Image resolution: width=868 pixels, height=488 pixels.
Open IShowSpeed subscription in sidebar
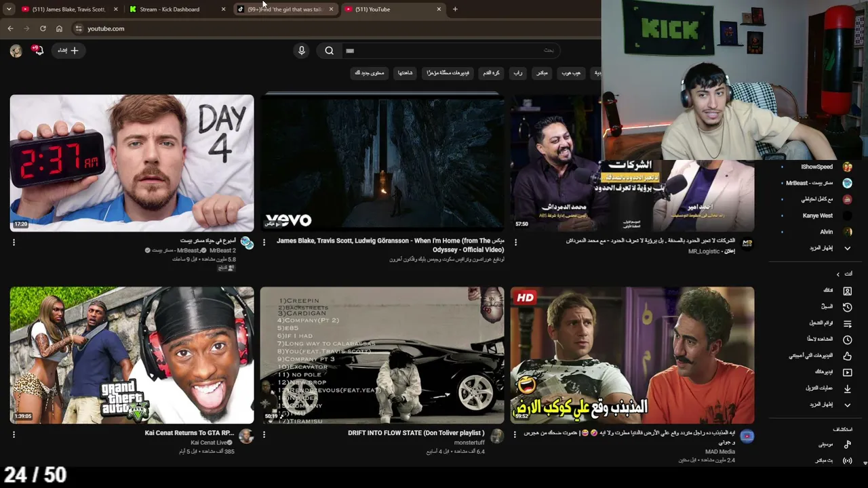tap(816, 167)
